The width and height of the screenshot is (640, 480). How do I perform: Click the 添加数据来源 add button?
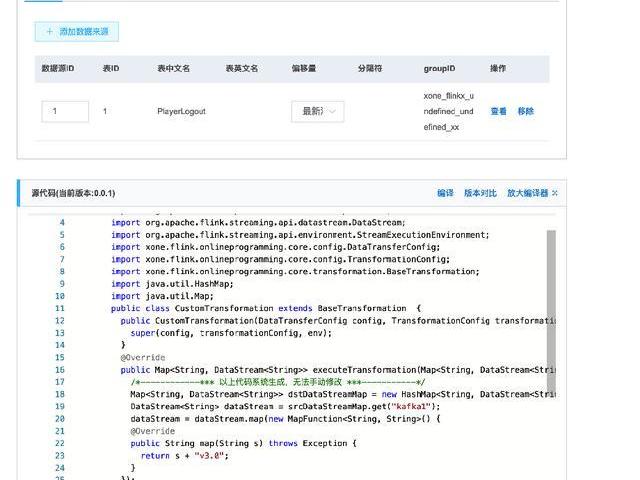pos(77,32)
